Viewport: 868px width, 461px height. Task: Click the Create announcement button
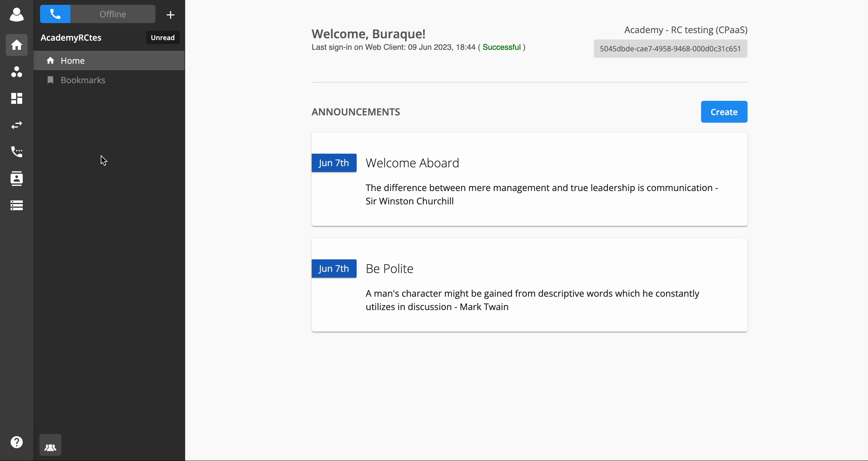724,112
